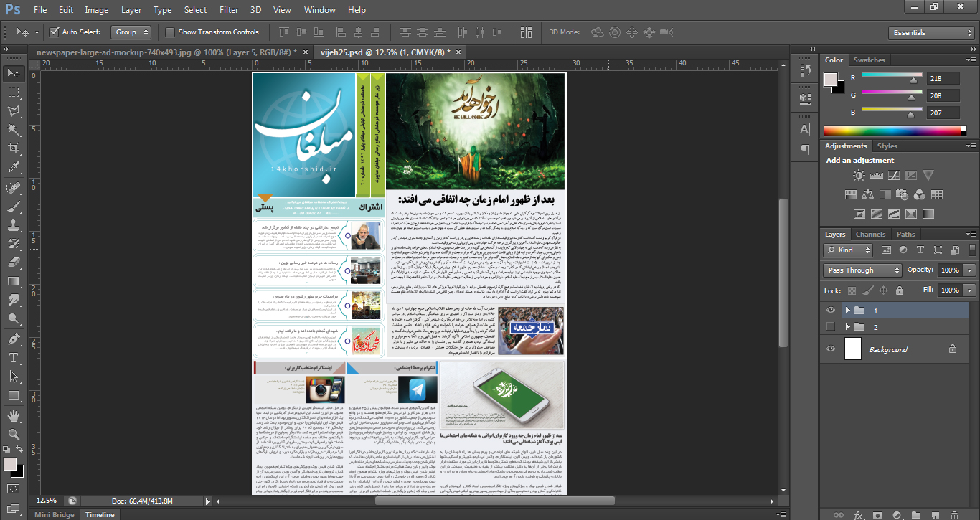Select the Horizontal Type tool

(x=14, y=358)
